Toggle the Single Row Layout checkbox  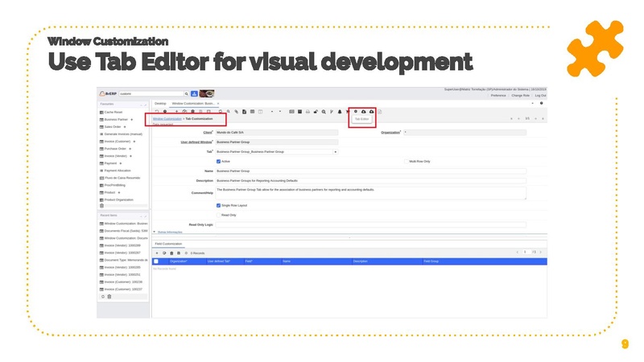coord(218,205)
